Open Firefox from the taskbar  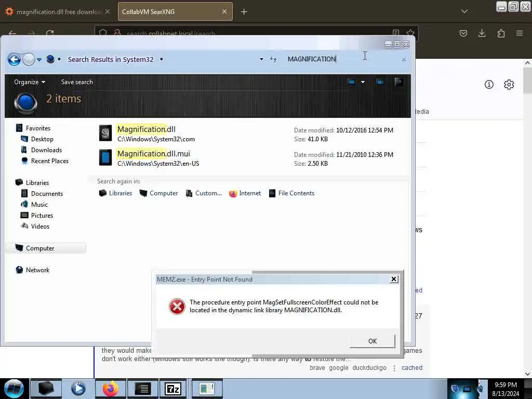point(111,389)
